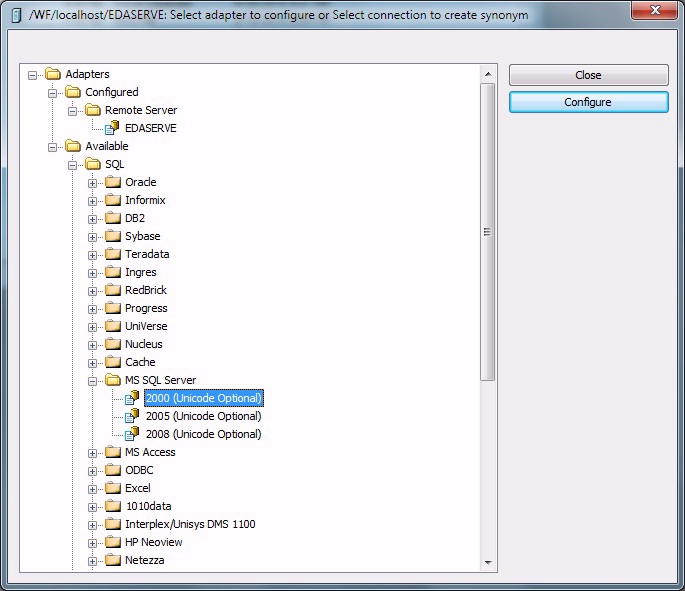Select 2000 (Unicode Optional) label
Viewport: 685px width, 591px height.
(x=204, y=398)
